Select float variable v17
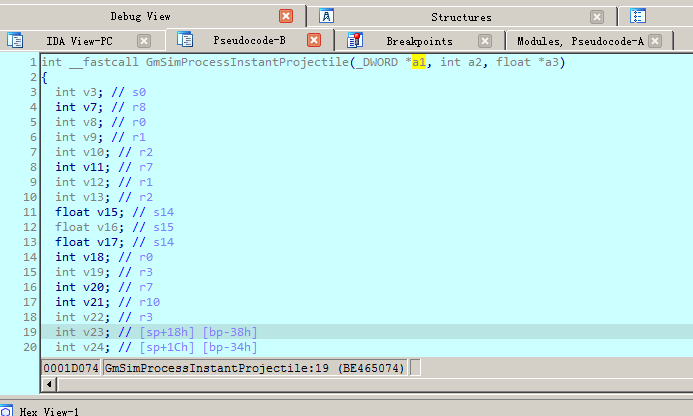The height and width of the screenshot is (416, 693). 107,242
